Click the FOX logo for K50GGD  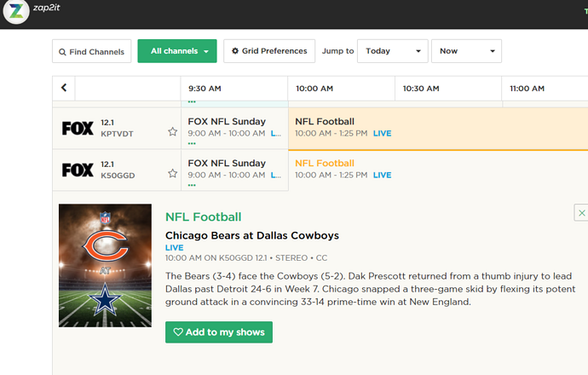click(x=77, y=170)
